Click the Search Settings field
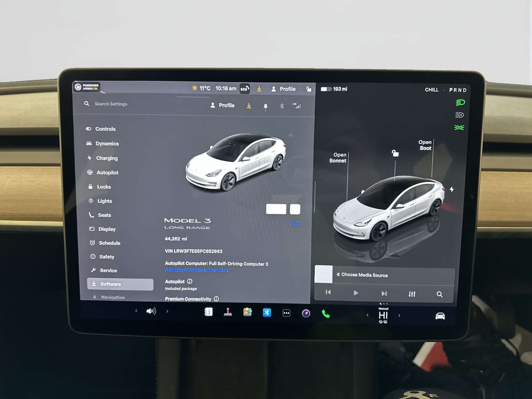Viewport: 532px width, 399px height. point(111,104)
